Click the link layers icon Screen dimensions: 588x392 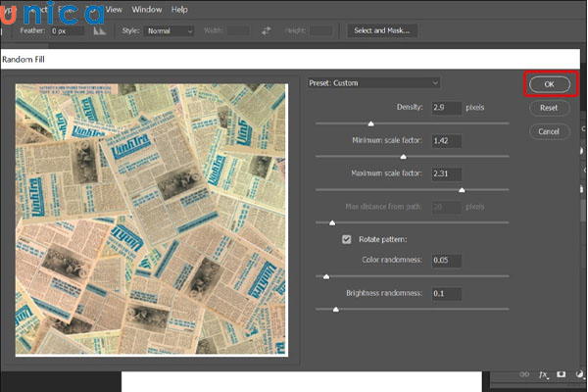click(523, 374)
